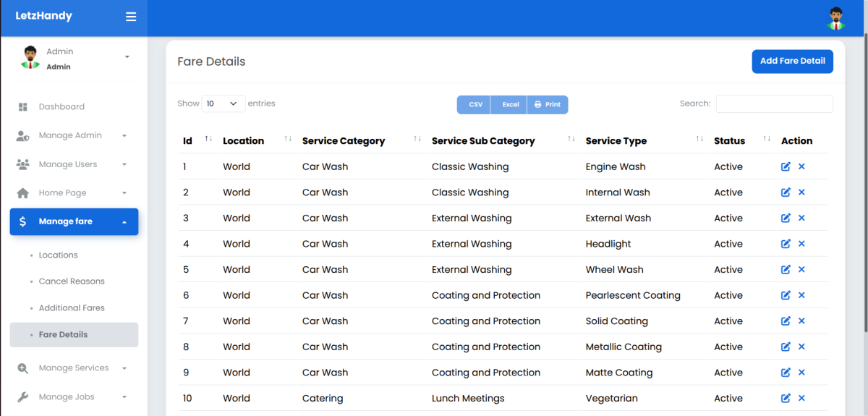Delete the Wheel Wash fare row
Viewport: 868px width, 416px height.
click(801, 269)
